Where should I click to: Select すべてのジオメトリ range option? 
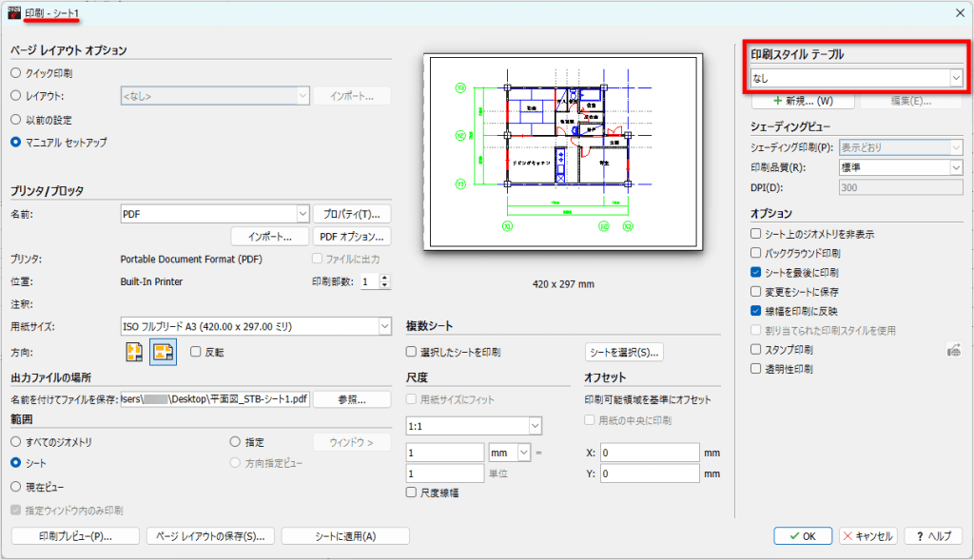[x=16, y=441]
